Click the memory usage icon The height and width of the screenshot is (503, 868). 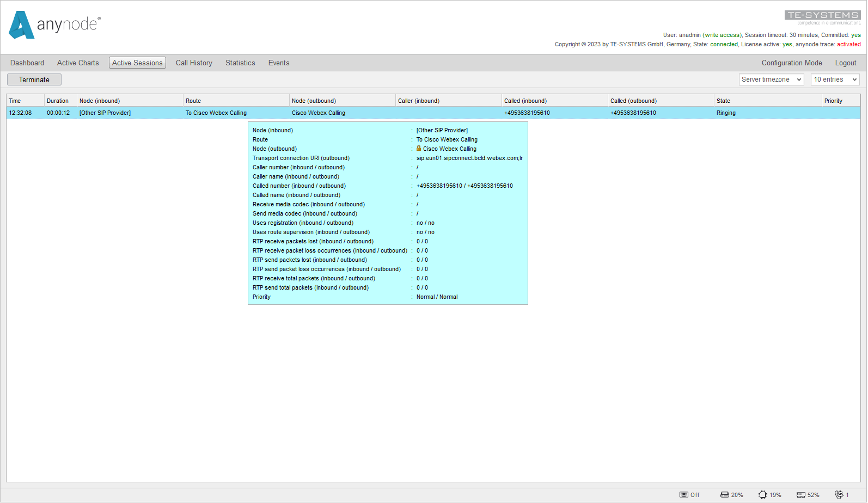point(801,495)
